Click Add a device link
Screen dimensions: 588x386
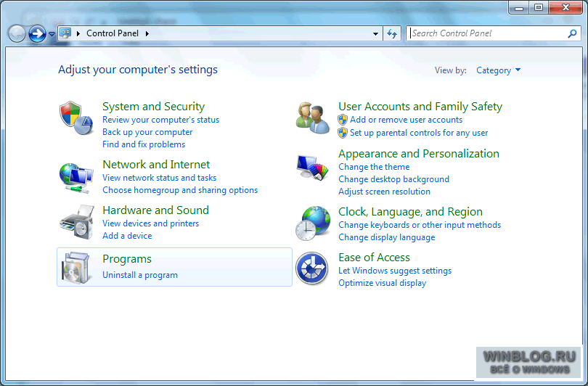(127, 236)
